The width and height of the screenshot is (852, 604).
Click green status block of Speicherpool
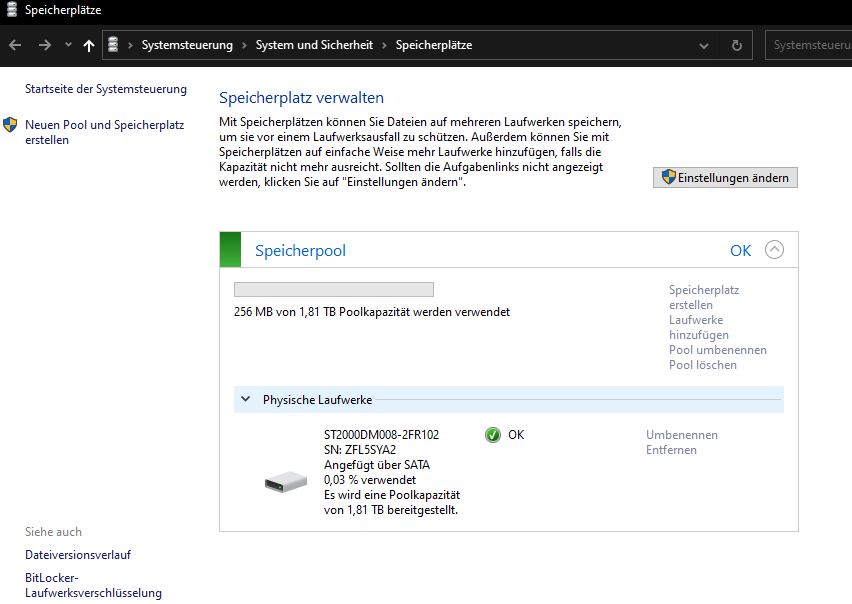tap(230, 250)
